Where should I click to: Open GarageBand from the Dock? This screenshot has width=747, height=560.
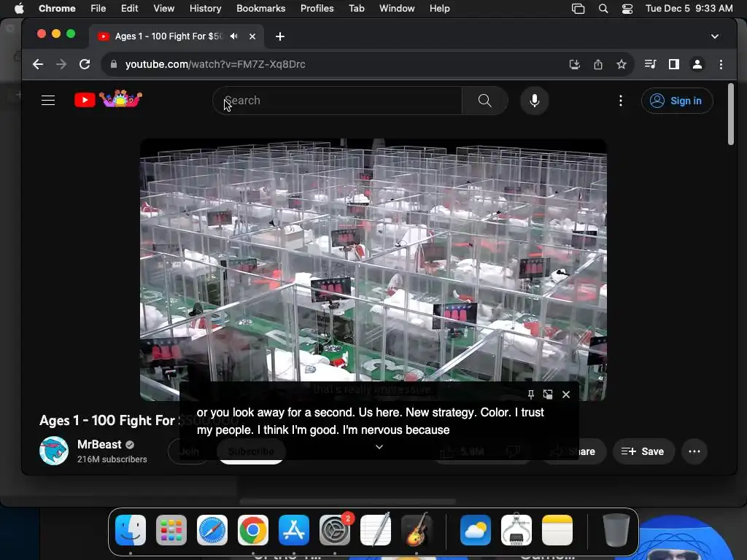tap(417, 530)
